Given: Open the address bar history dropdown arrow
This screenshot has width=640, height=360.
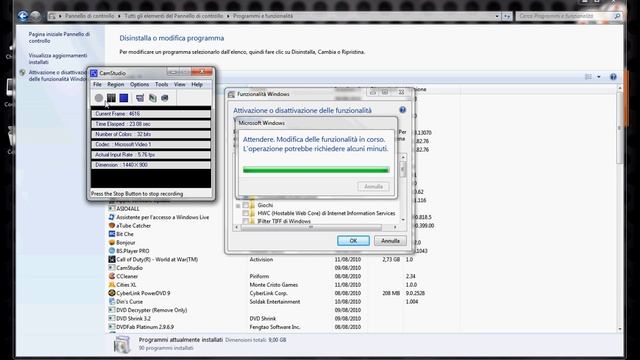Looking at the screenshot, I should click(x=497, y=16).
